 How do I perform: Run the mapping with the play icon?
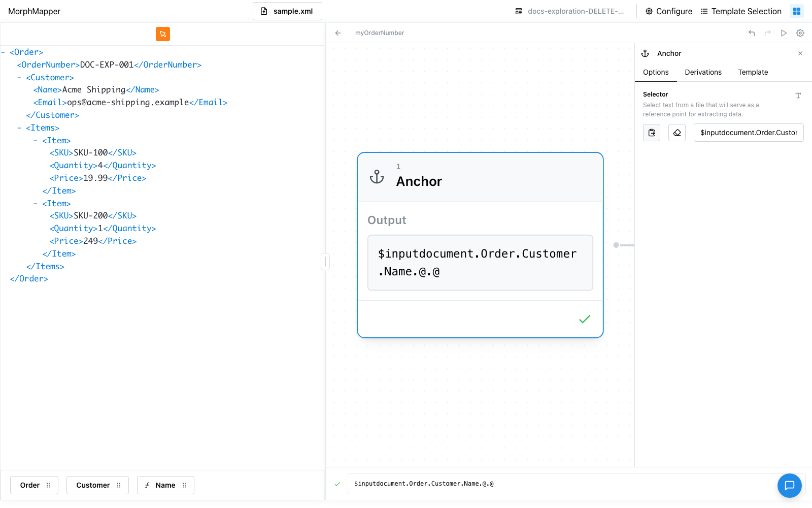(784, 33)
